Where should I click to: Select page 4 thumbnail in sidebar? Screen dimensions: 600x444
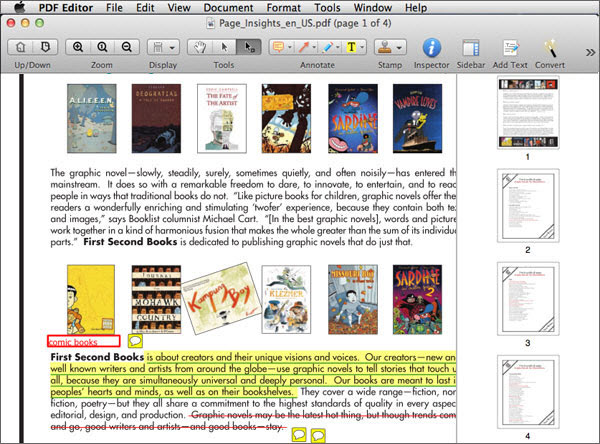[528, 392]
